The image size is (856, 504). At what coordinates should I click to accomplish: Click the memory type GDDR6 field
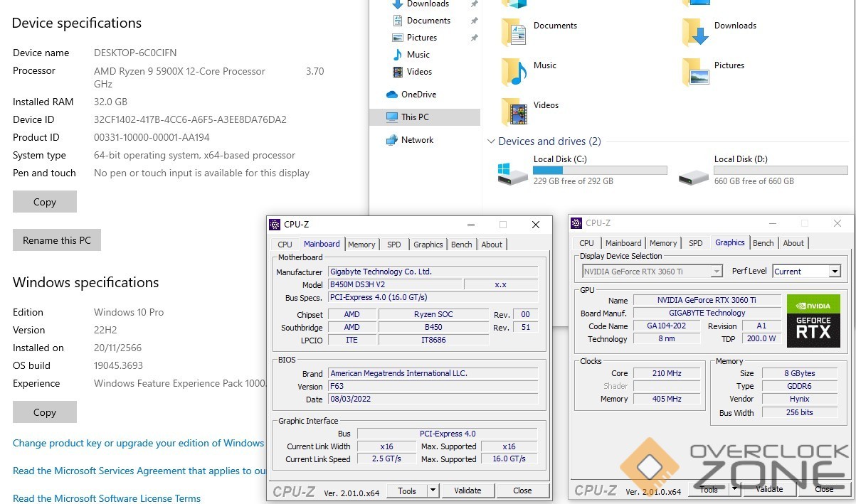801,386
